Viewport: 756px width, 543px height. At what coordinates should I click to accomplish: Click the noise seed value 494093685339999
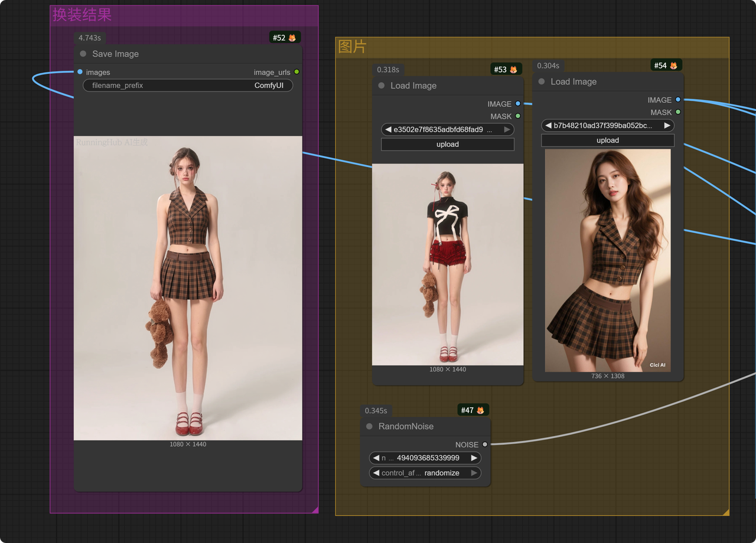[428, 458]
